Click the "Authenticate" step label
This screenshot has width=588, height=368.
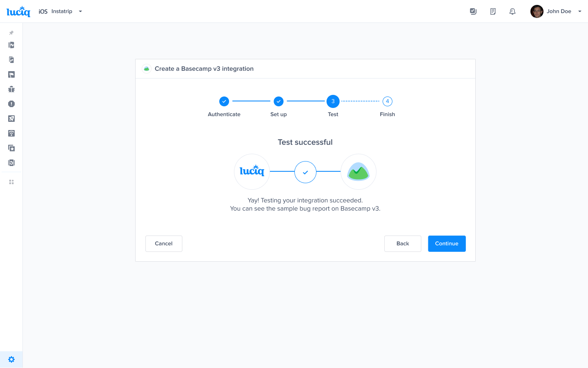(x=224, y=114)
